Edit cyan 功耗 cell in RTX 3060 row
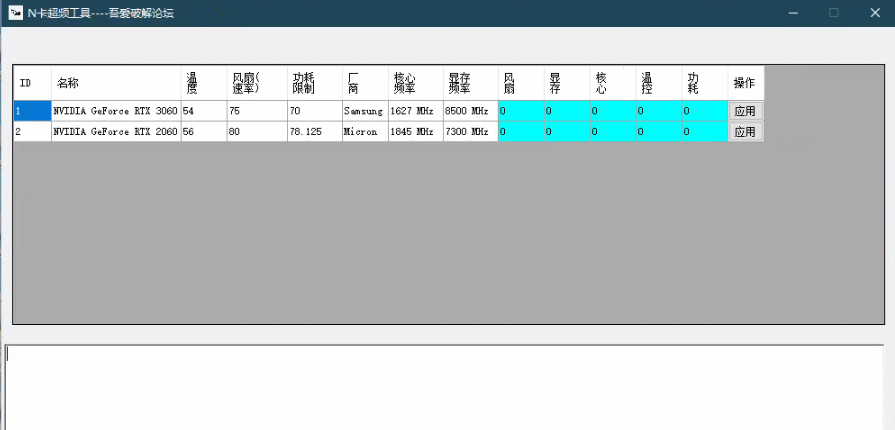Viewport: 895px width, 430px height. pos(705,111)
